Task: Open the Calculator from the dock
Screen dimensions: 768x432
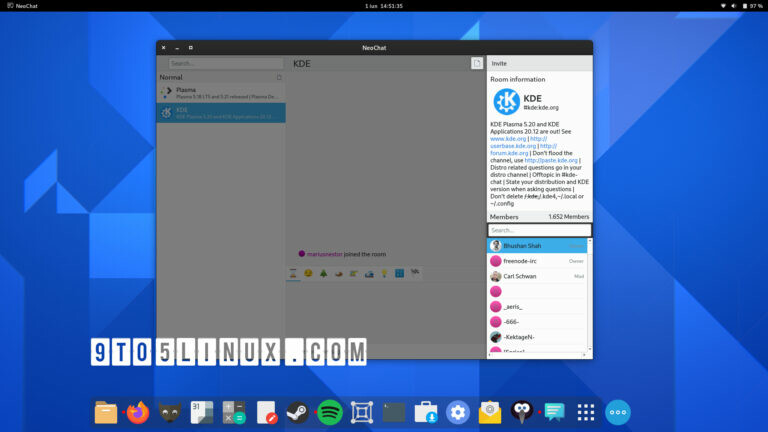Action: pos(234,412)
